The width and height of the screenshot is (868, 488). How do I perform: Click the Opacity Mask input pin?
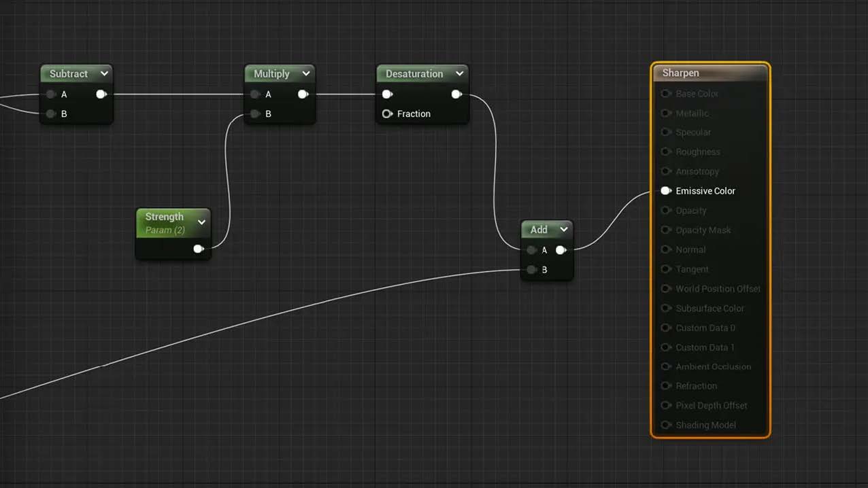666,230
